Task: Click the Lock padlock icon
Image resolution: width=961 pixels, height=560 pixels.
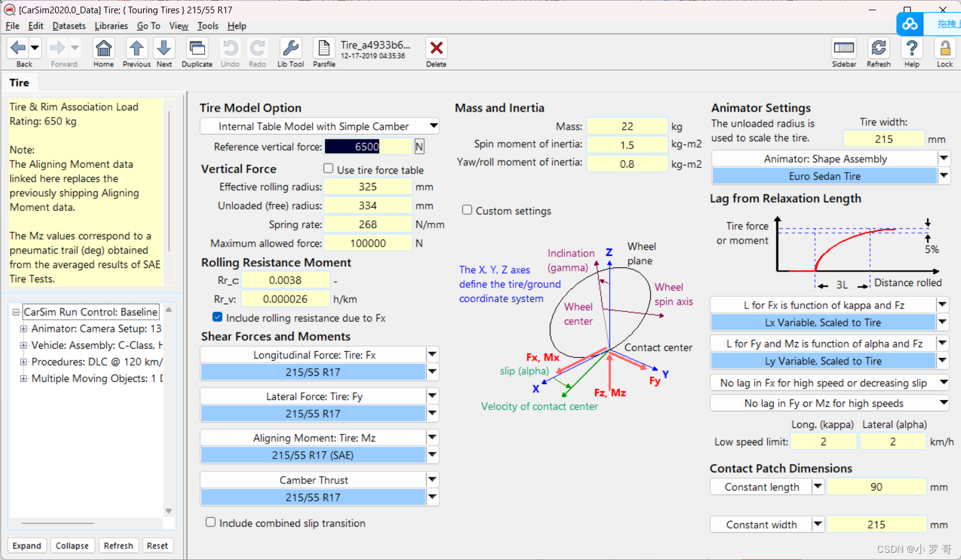Action: click(945, 48)
